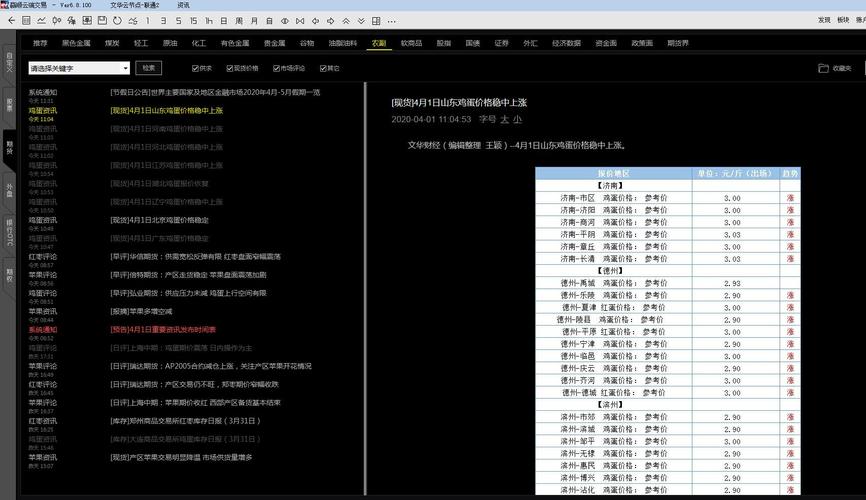Click the left pointing arrow icon
This screenshot has height=500, width=866.
tap(315, 20)
